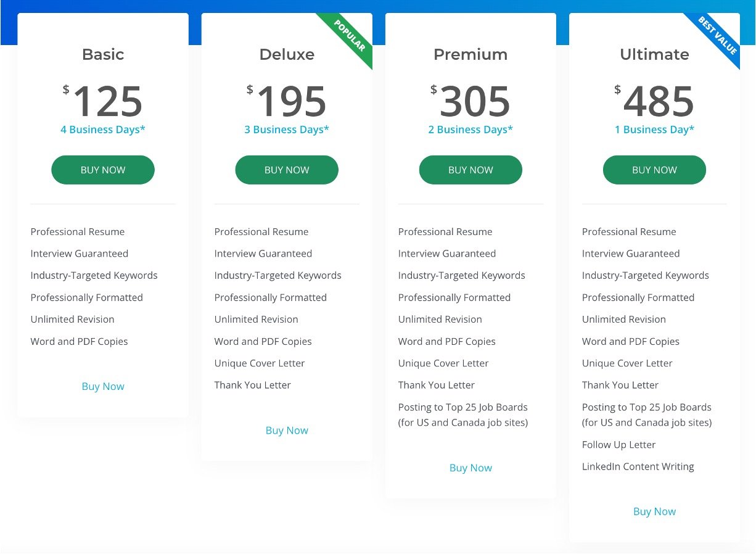
Task: Open the Buy Now text link in Deluxe card
Action: coord(287,430)
